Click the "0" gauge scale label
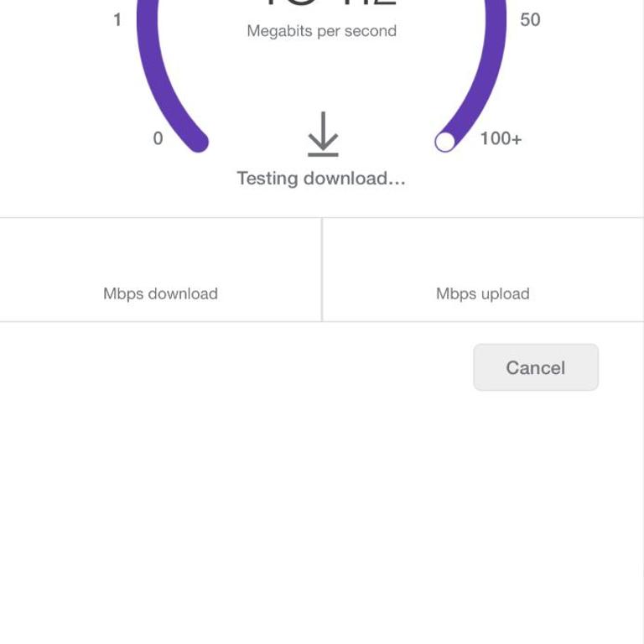This screenshot has width=644, height=644. [158, 138]
